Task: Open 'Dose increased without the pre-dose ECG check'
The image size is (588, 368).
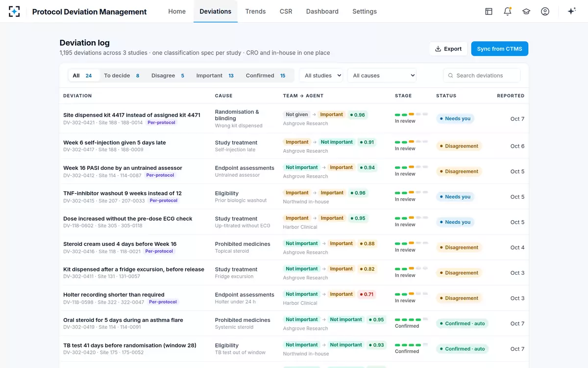Action: pyautogui.click(x=128, y=219)
